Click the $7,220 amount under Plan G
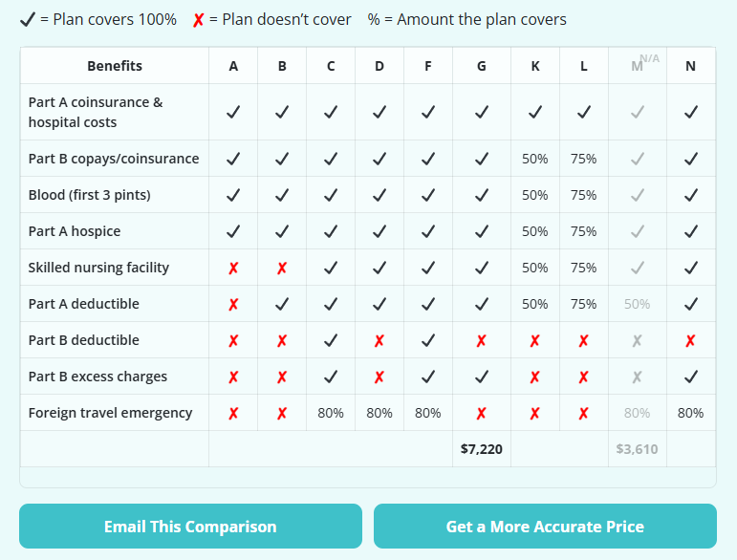Viewport: 737px width, 560px height. point(481,448)
